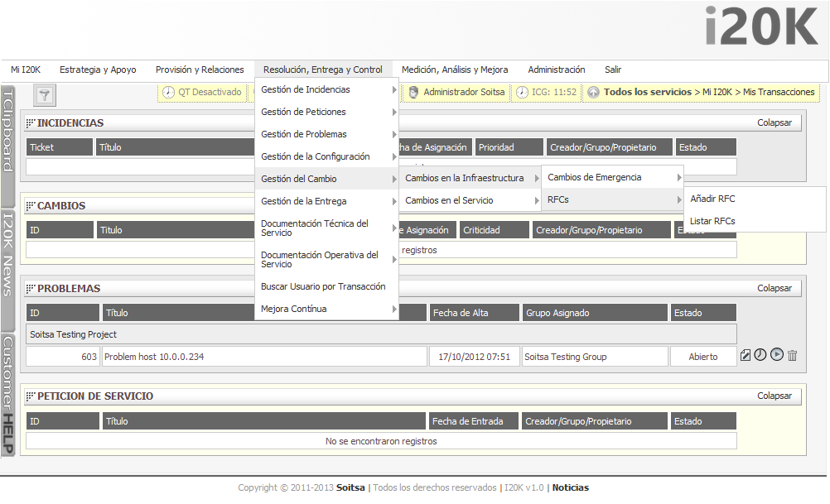Activate the filter funnel icon below the menu
The image size is (830, 504).
pos(43,94)
